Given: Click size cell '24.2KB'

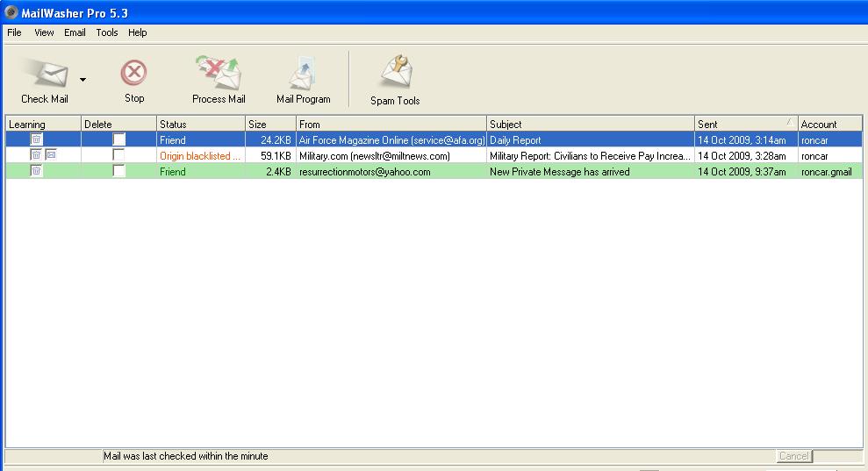Looking at the screenshot, I should tap(276, 140).
